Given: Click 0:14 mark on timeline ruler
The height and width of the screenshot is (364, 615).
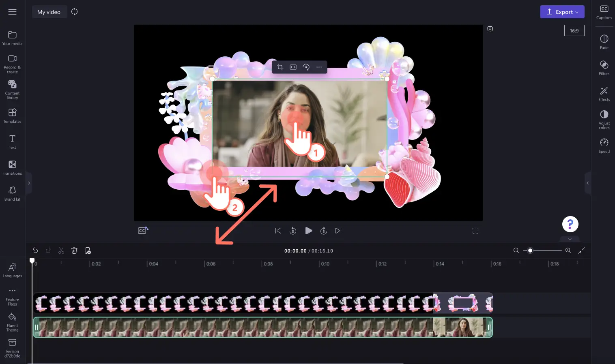Looking at the screenshot, I should tap(439, 264).
